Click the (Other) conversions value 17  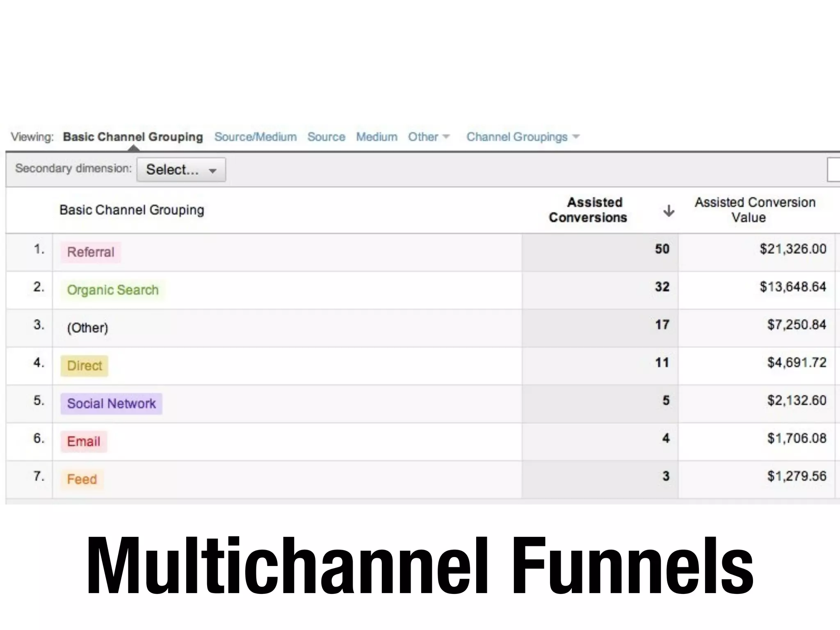tap(662, 325)
